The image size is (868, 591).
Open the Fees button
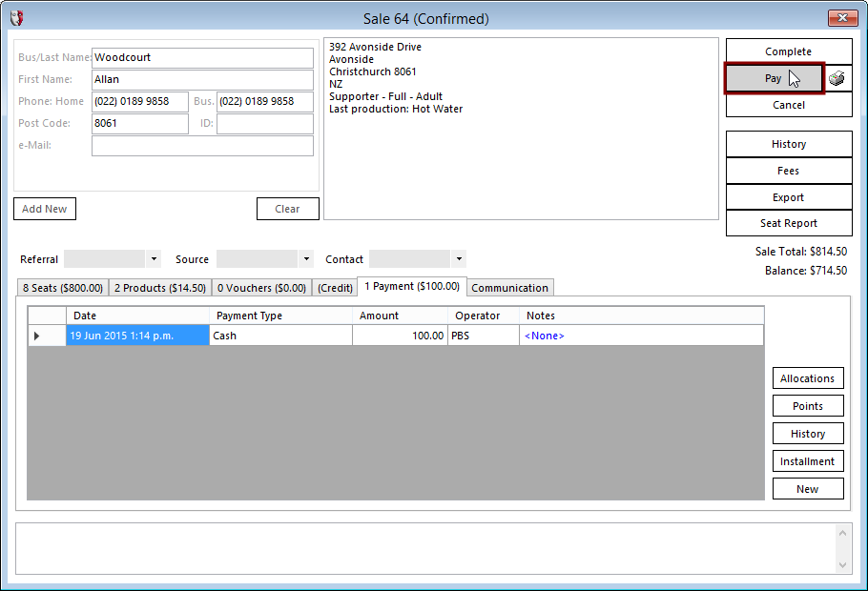coord(789,171)
